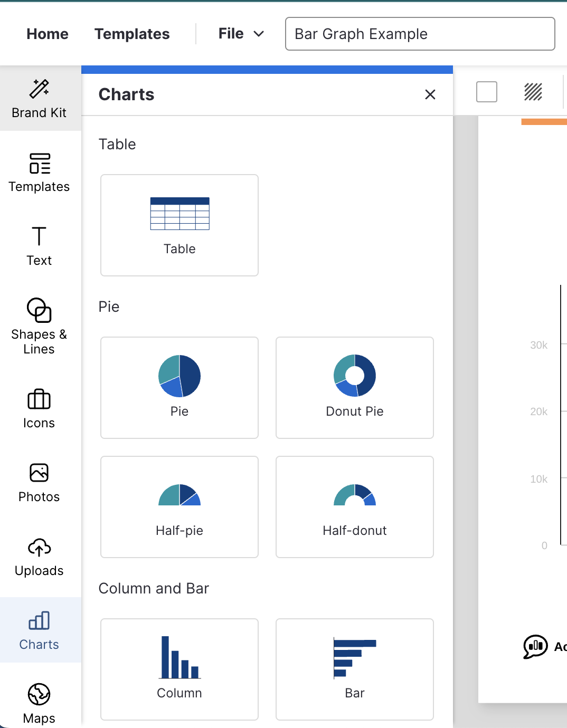
Task: Open the File dropdown menu
Action: tap(240, 33)
